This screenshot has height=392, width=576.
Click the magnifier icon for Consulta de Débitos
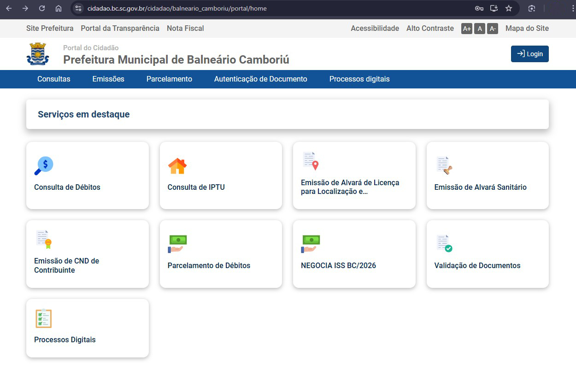[44, 166]
